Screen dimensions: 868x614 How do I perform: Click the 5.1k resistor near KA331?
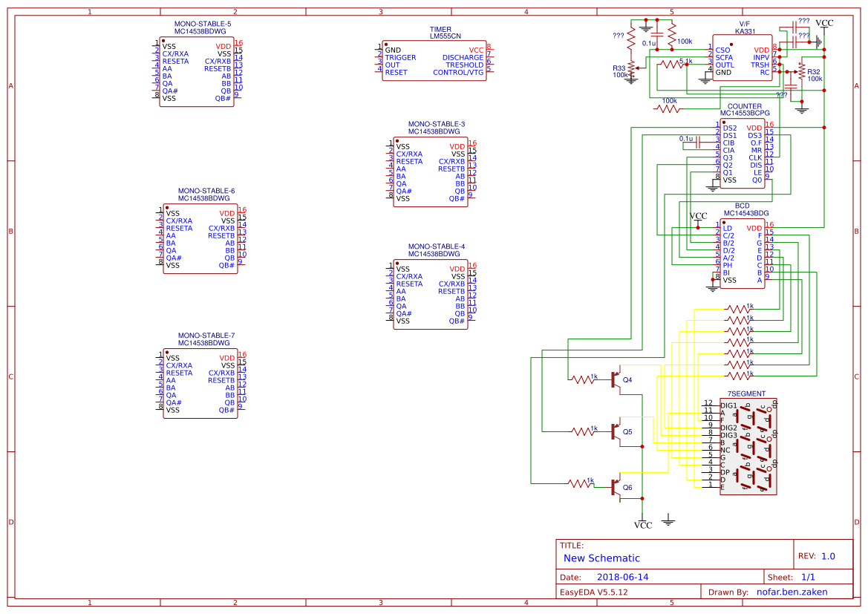click(x=673, y=63)
